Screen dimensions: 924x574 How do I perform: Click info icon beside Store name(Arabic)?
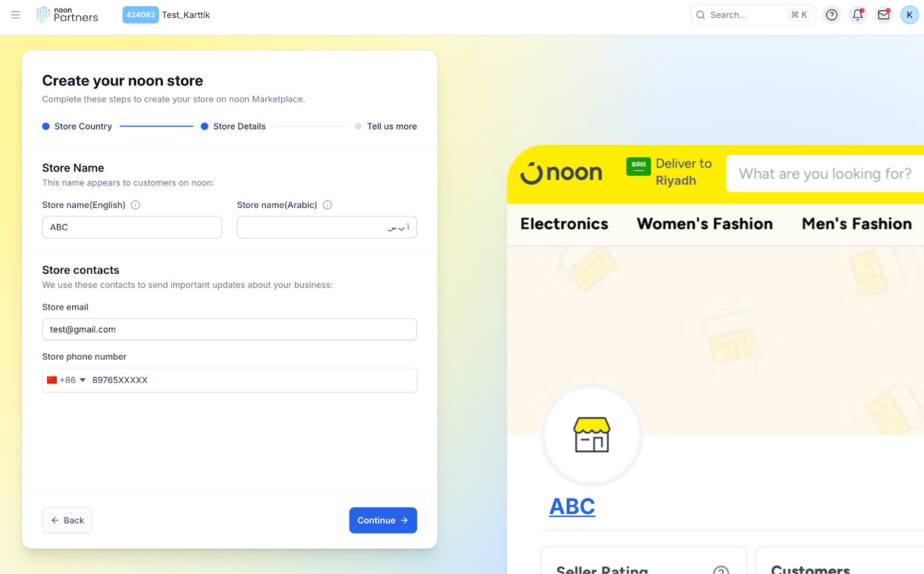[x=327, y=205]
